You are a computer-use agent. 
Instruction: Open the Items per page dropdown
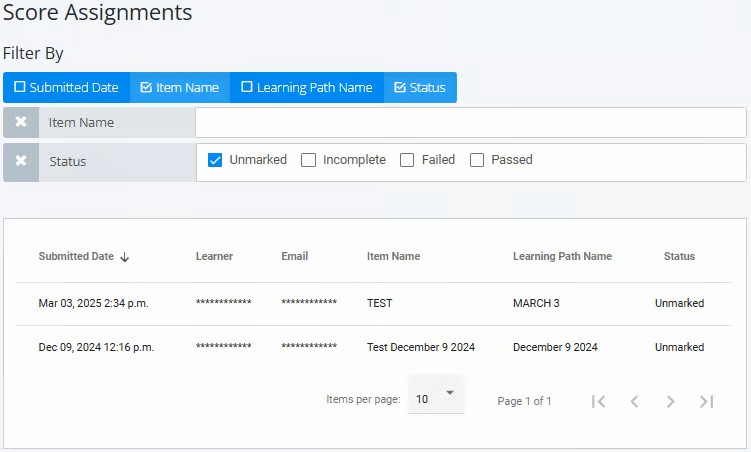pos(436,397)
